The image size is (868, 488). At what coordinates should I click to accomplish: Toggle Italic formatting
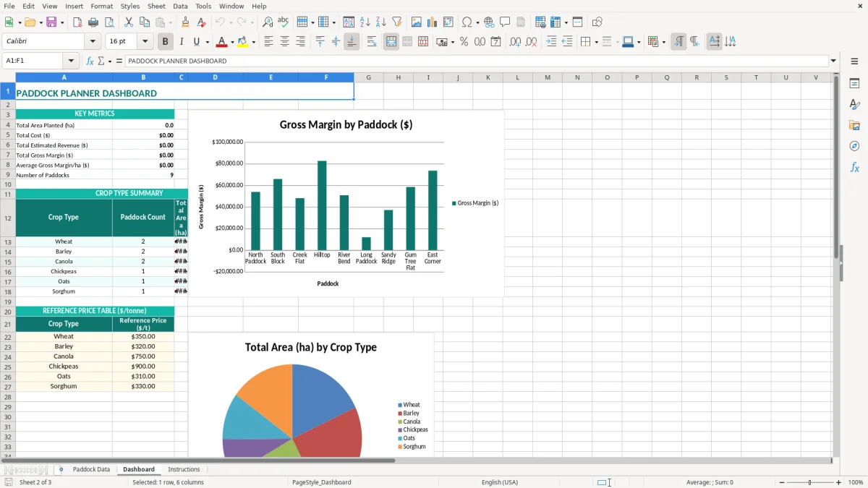(182, 42)
